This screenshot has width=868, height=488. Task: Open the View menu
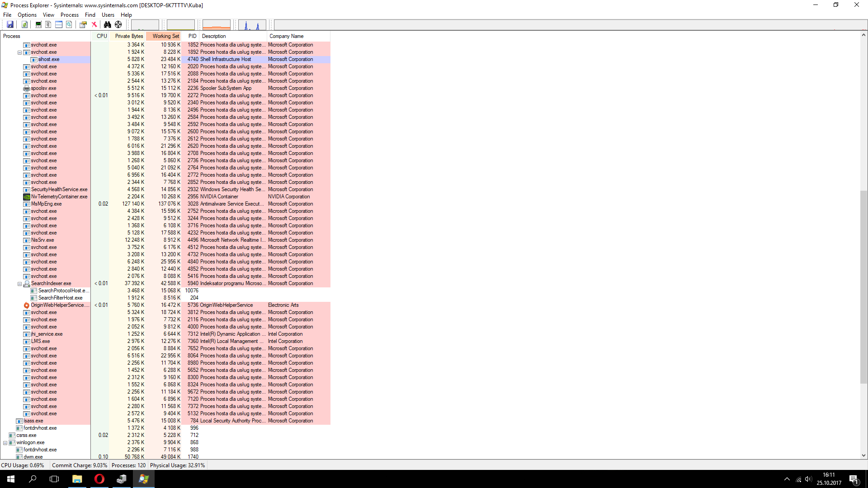[48, 15]
